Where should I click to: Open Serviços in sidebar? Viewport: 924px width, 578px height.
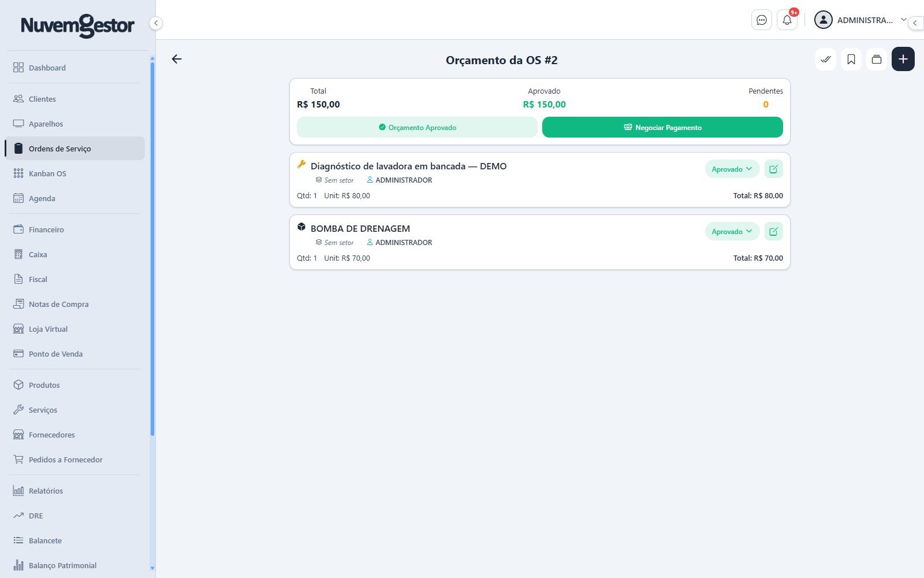click(x=75, y=410)
